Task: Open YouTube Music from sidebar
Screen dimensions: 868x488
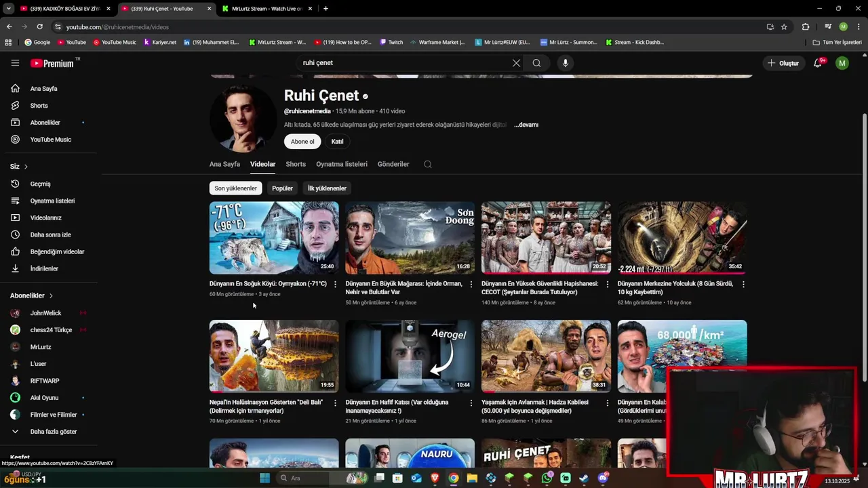Action: [49, 140]
